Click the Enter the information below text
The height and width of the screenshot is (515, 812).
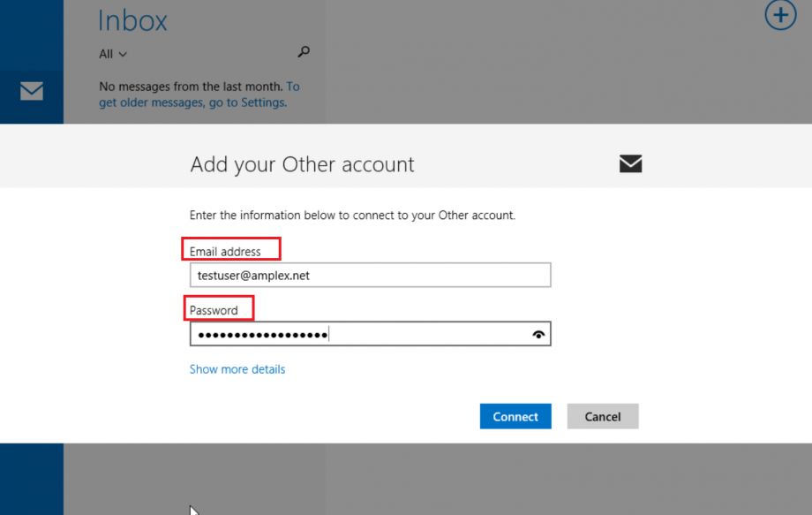click(x=352, y=215)
